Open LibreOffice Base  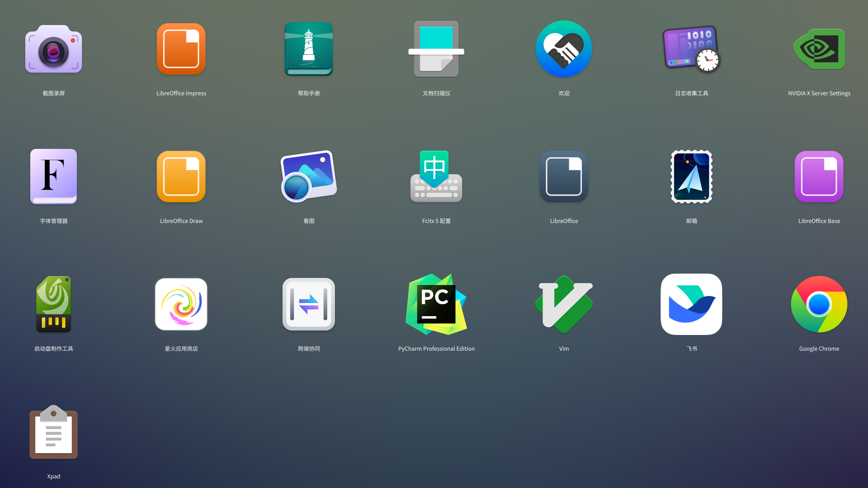click(819, 177)
